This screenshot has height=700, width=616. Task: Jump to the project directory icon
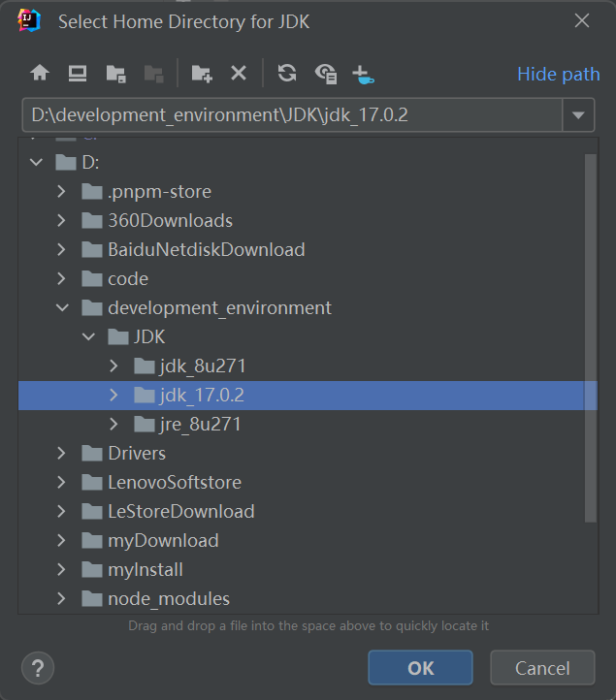pyautogui.click(x=115, y=74)
